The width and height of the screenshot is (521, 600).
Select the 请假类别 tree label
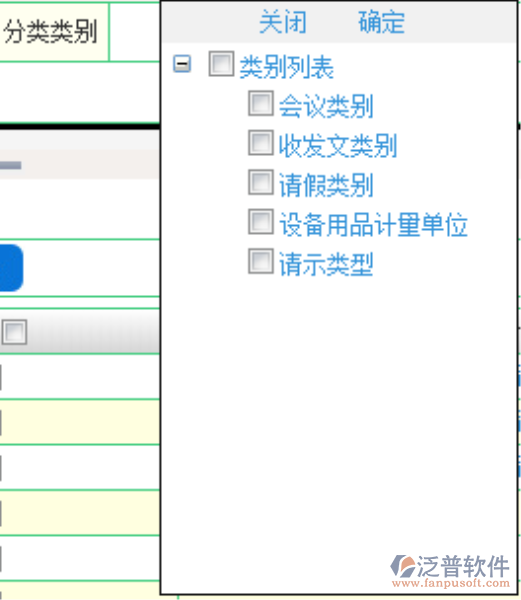[x=326, y=185]
